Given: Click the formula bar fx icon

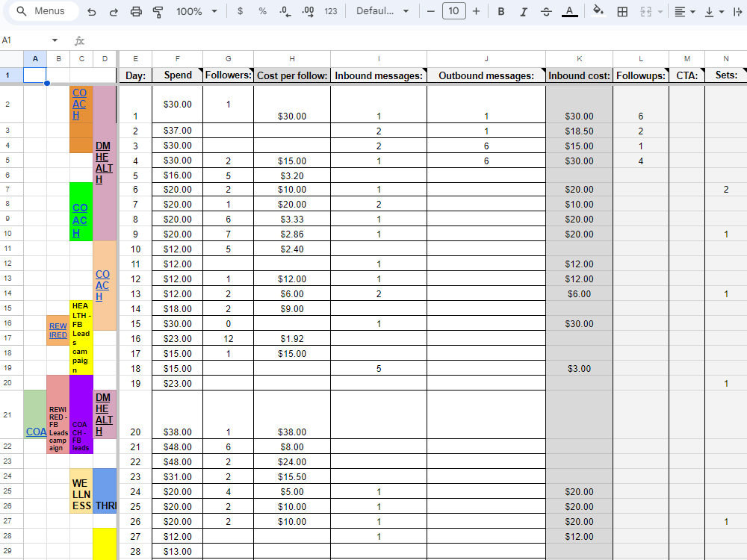Looking at the screenshot, I should [80, 41].
